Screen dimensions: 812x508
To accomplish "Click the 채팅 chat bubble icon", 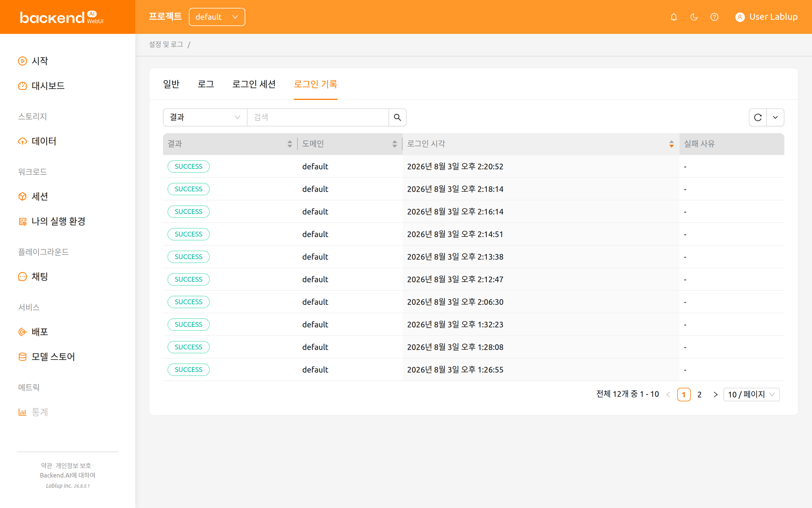I will (23, 277).
